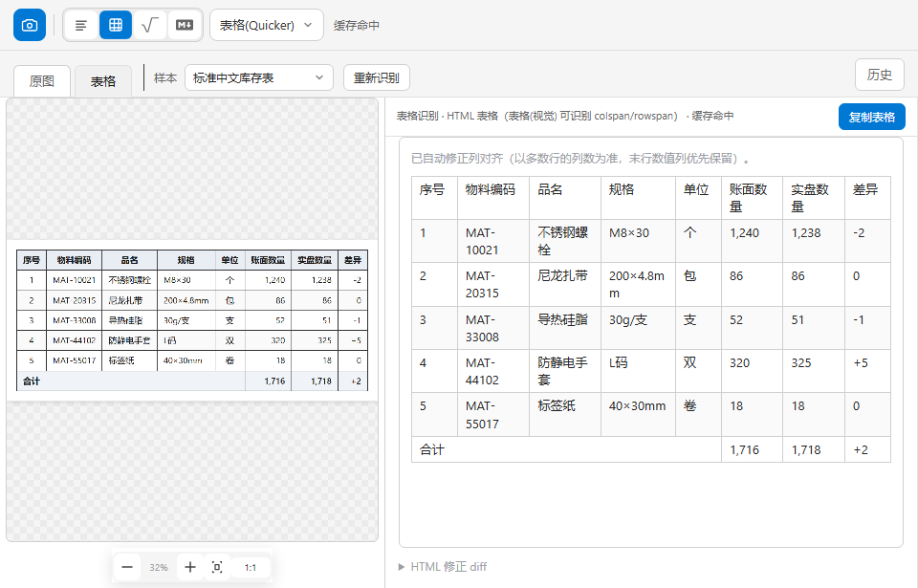This screenshot has height=588, width=918.
Task: Switch to Markdown mode icon
Action: click(x=185, y=25)
